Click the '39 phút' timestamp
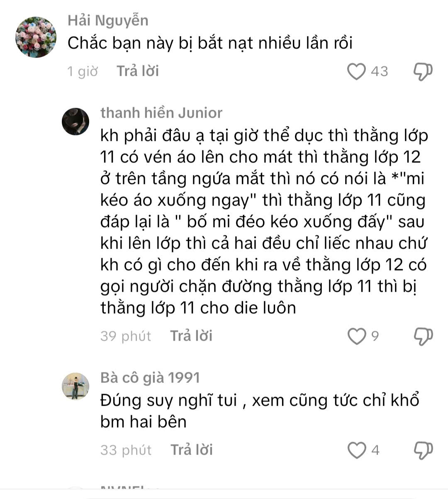 tap(126, 336)
